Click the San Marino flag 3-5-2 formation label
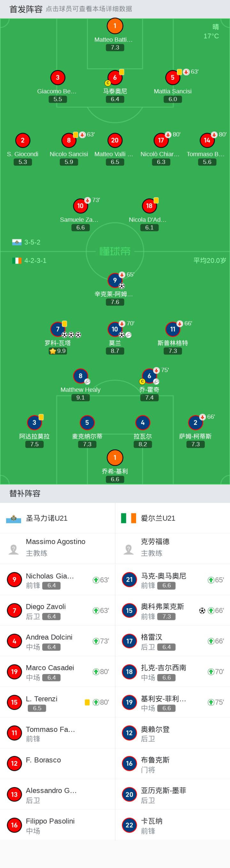Viewport: 230px width, 868px height. (26, 242)
